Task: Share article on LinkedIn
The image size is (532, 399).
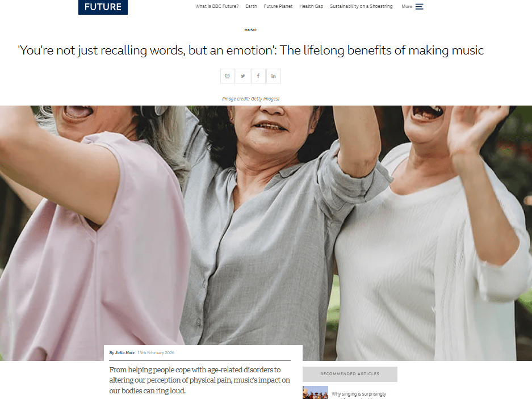Action: click(x=274, y=76)
